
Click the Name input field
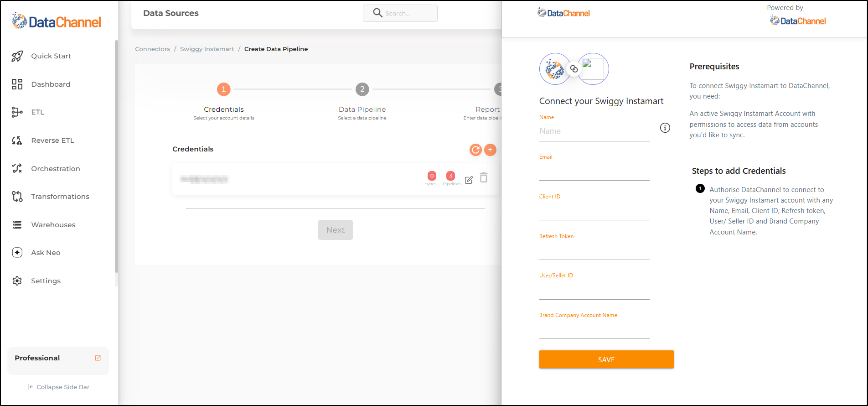tap(594, 131)
